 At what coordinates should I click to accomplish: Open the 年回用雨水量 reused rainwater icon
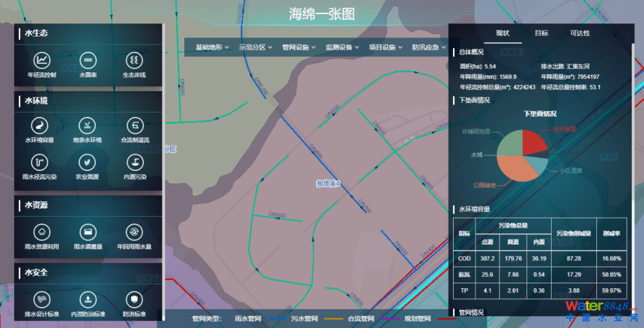(134, 232)
